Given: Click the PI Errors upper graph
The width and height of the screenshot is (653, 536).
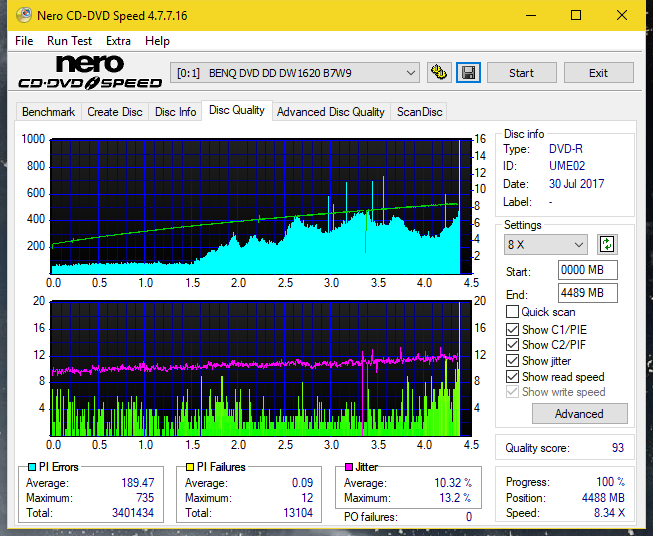Looking at the screenshot, I should (x=261, y=207).
